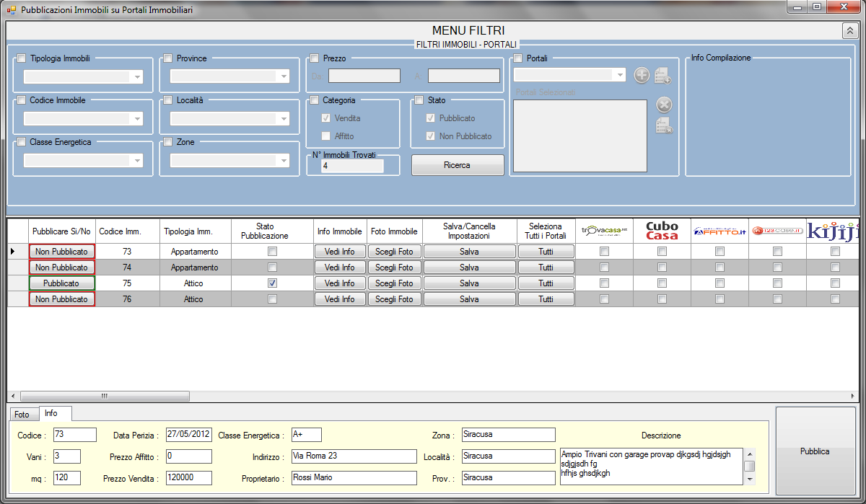Click the add all portals list icon
Image resolution: width=866 pixels, height=504 pixels.
[663, 75]
